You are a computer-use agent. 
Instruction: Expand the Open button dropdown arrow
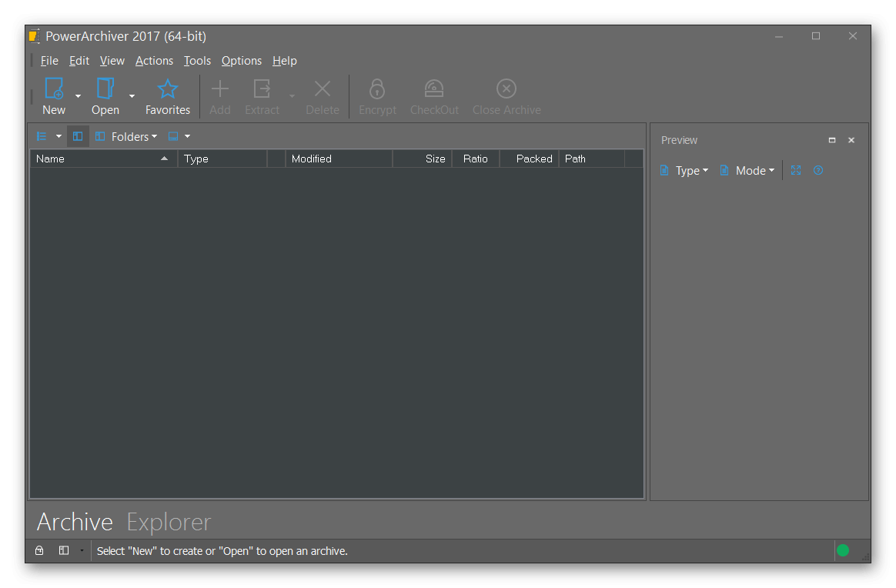coord(132,96)
